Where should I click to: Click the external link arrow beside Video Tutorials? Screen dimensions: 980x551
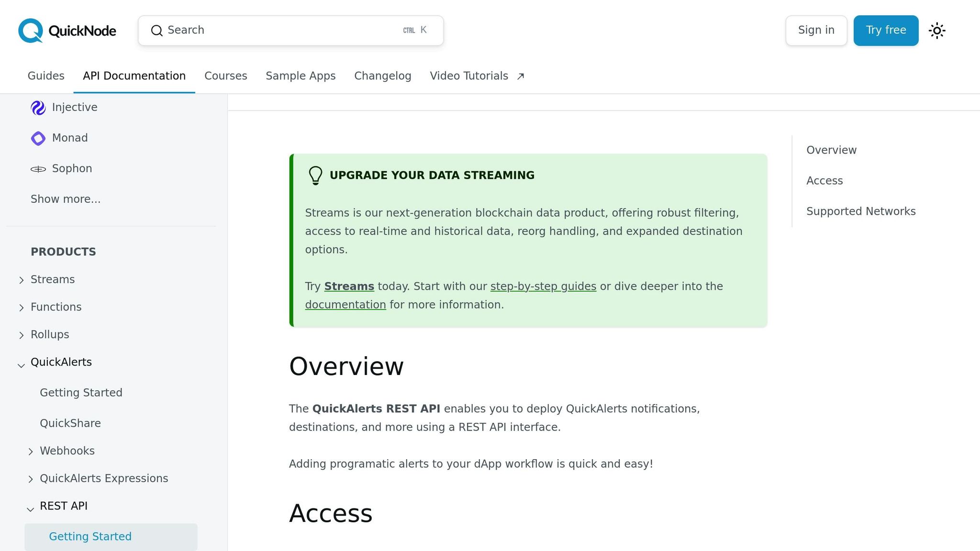click(x=521, y=76)
